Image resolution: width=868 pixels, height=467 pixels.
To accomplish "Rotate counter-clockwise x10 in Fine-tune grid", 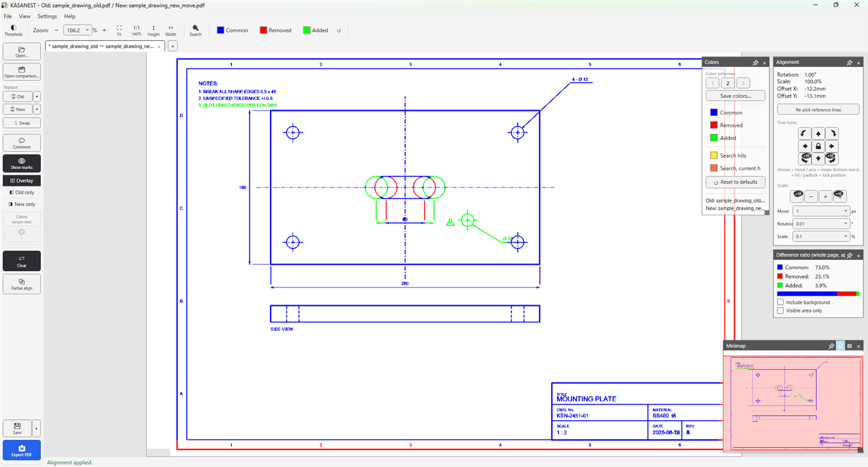I will click(x=805, y=159).
